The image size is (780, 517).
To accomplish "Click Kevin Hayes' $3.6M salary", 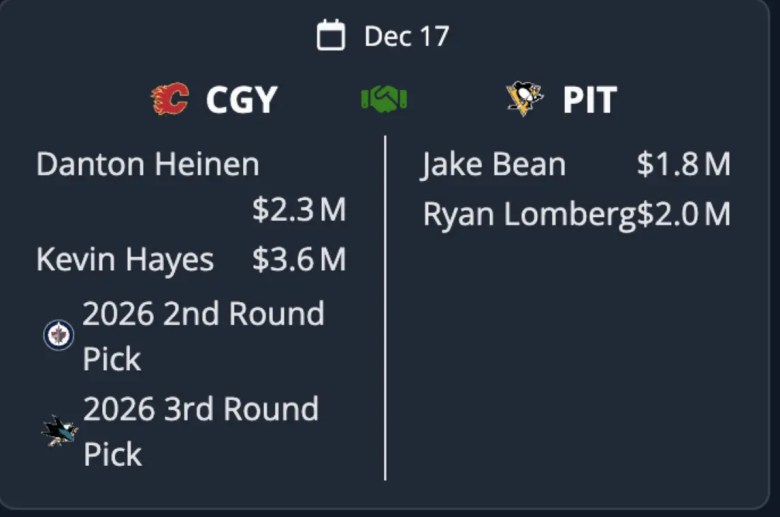I will pos(298,260).
